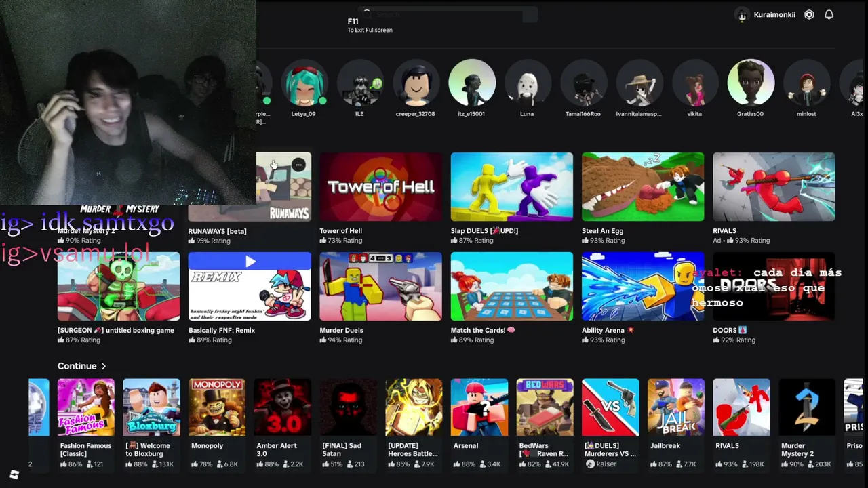868x488 pixels.
Task: Click the RUNAWAYS [beta] game title
Action: (217, 231)
